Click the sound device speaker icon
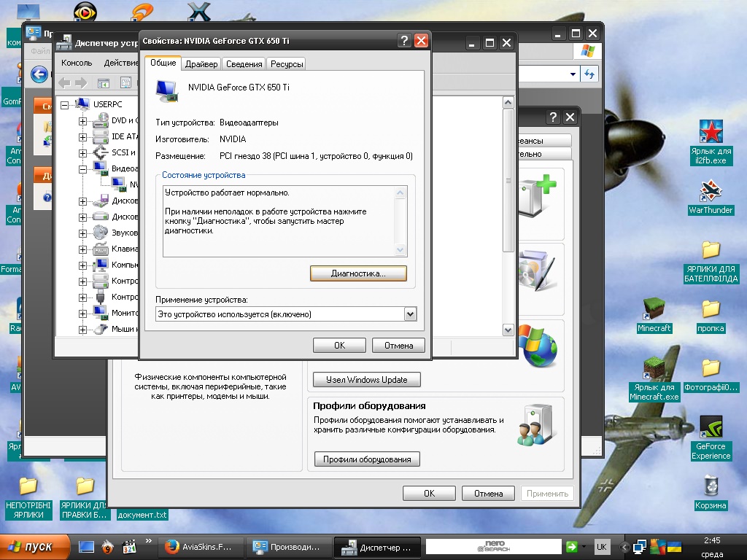The width and height of the screenshot is (747, 560). point(101,233)
